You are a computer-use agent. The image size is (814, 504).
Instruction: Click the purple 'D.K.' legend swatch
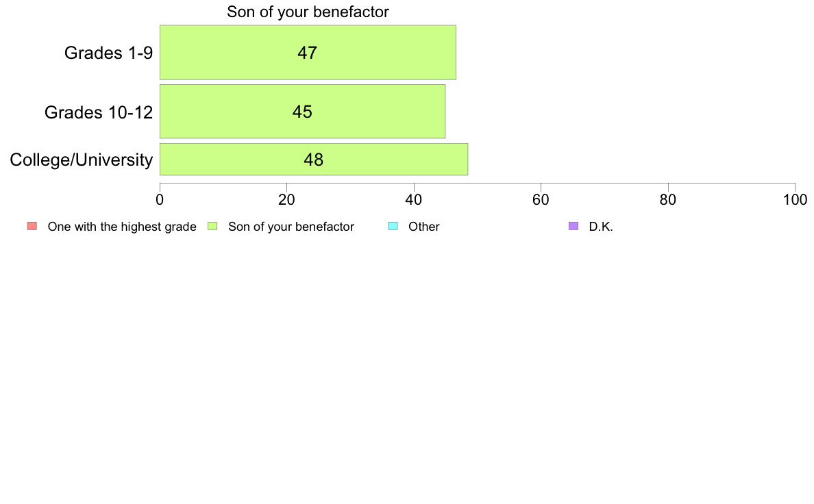tap(573, 226)
